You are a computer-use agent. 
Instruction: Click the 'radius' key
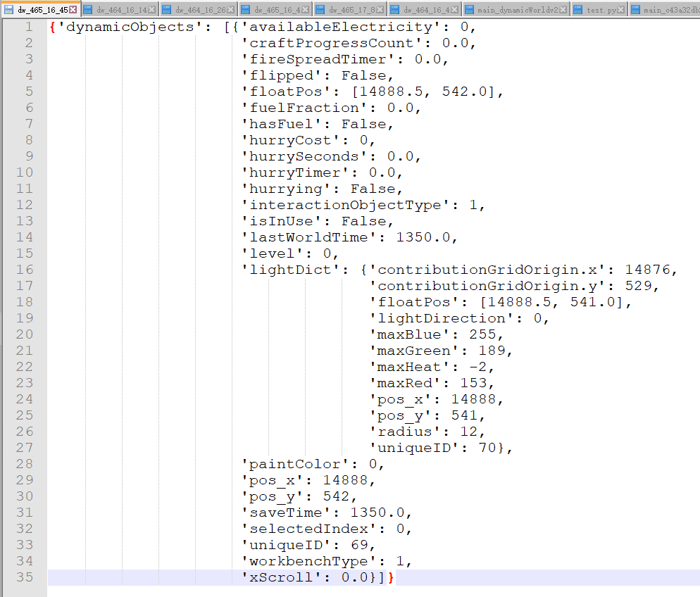tap(406, 432)
